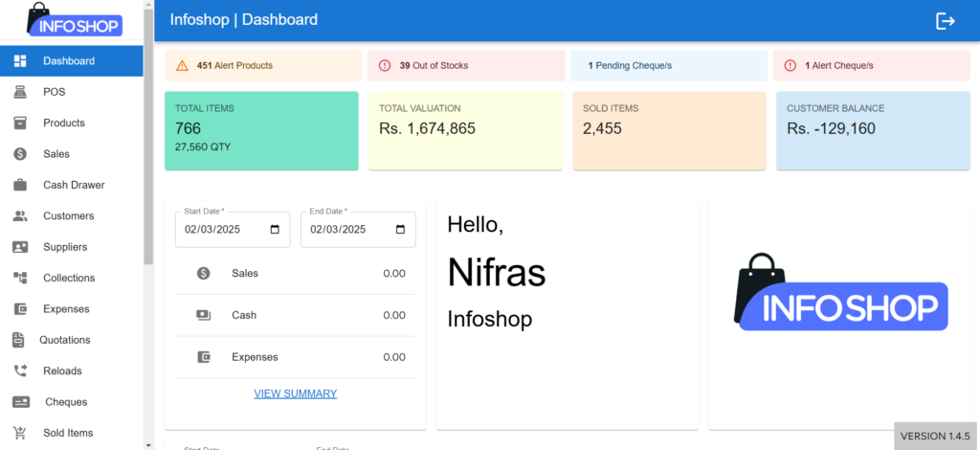Open the Start Date calendar picker

tap(276, 230)
